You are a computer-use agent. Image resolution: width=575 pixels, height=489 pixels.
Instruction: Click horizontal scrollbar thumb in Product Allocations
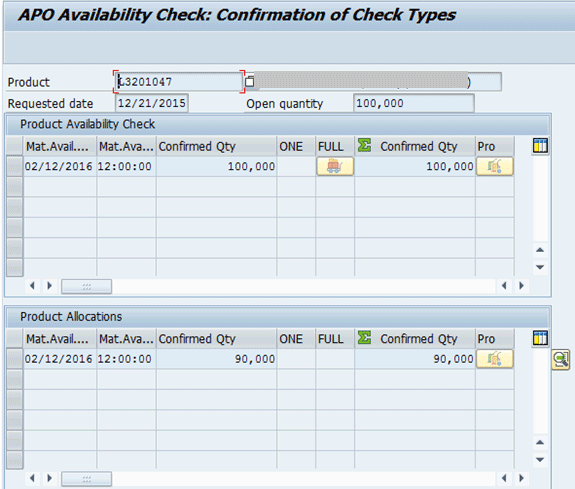87,479
